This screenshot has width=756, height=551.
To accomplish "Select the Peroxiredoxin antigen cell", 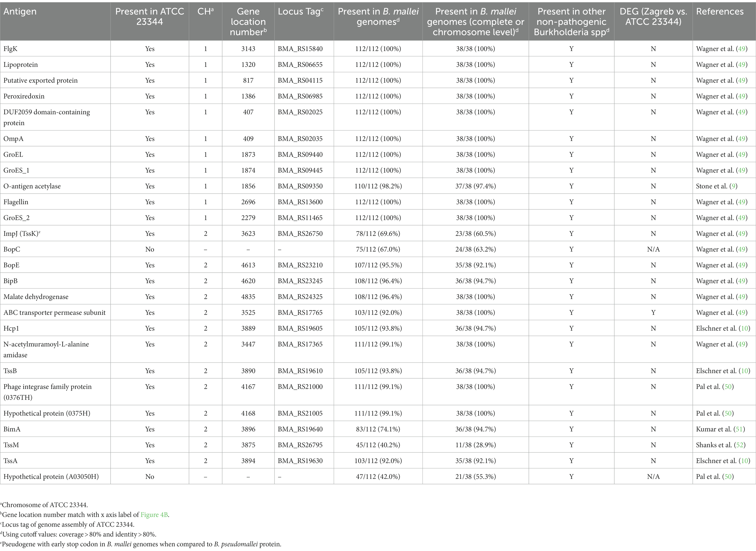I will pyautogui.click(x=55, y=96).
